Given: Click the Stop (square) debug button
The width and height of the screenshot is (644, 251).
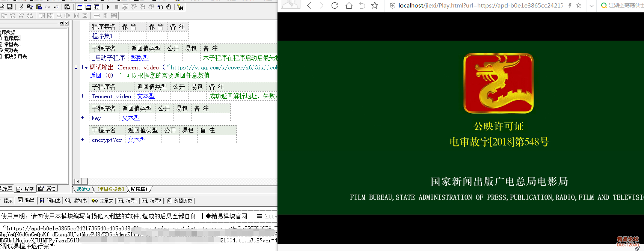Looking at the screenshot, I should tap(117, 7).
